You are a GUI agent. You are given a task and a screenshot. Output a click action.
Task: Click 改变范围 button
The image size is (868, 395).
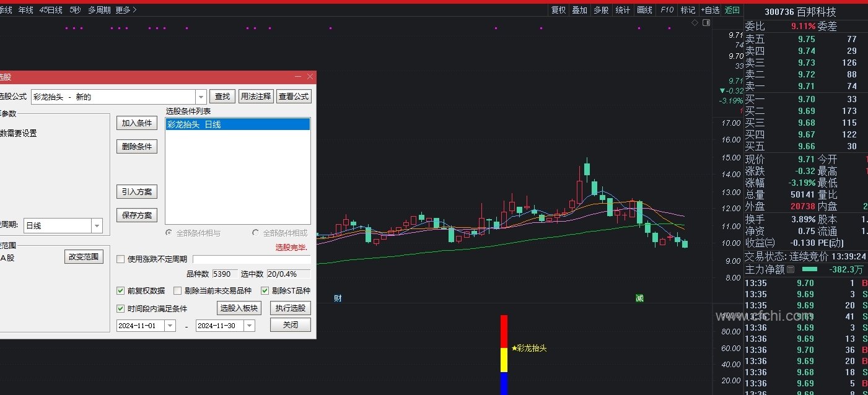coord(84,256)
